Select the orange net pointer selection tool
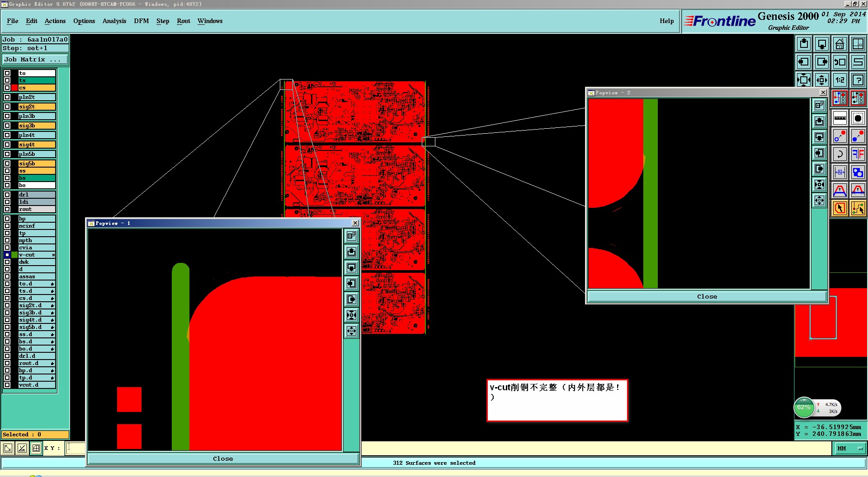Viewport: 868px width, 477px height. tap(858, 208)
